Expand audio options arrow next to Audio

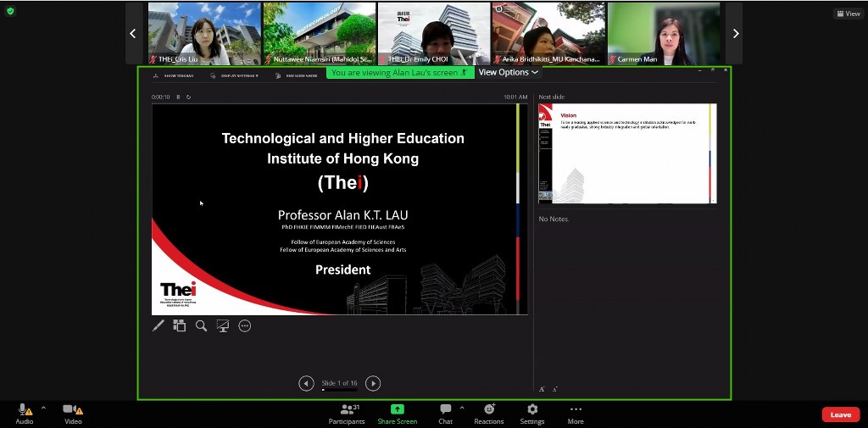(43, 408)
